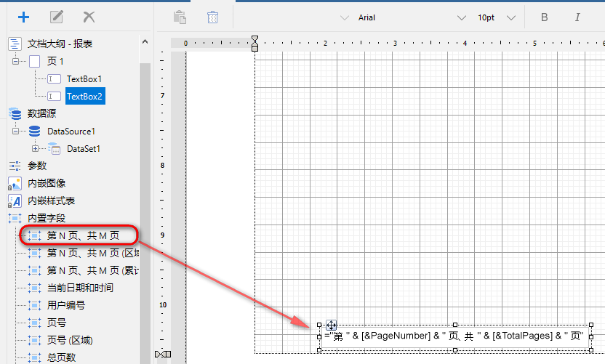Select TextBox1 in document outline
This screenshot has height=364, width=605.
click(x=84, y=78)
